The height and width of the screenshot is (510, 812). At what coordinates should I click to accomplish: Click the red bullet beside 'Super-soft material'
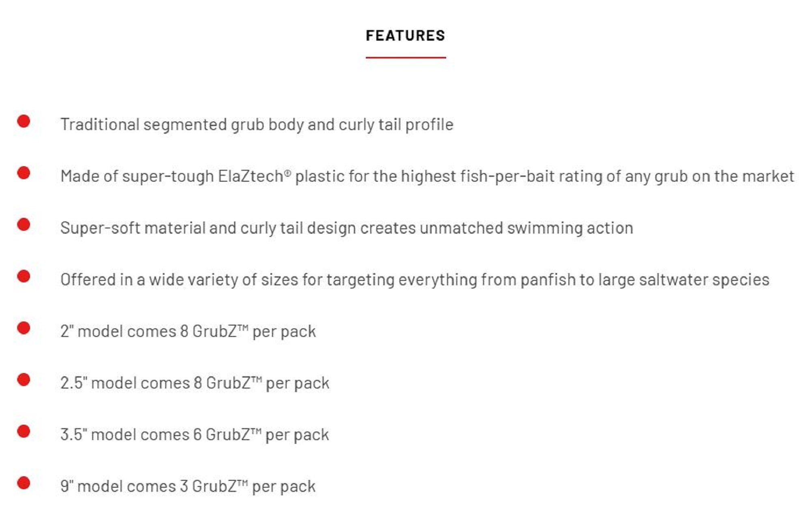pyautogui.click(x=24, y=224)
